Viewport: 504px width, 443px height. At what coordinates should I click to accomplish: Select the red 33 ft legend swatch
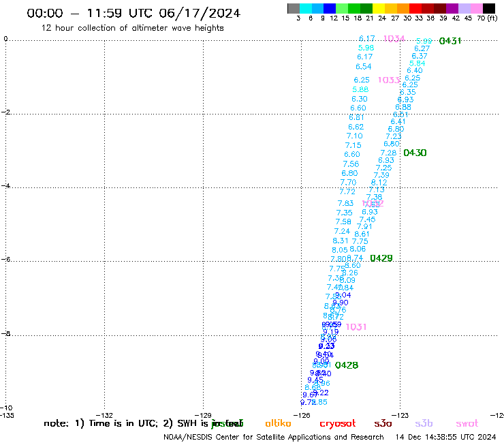(x=415, y=8)
